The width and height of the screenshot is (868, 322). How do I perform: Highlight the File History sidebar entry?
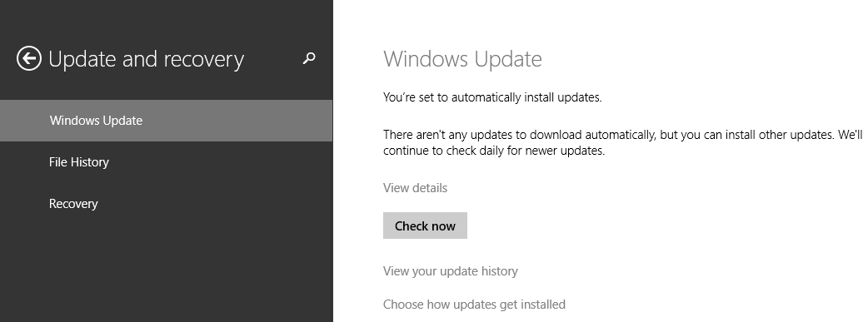(166, 162)
